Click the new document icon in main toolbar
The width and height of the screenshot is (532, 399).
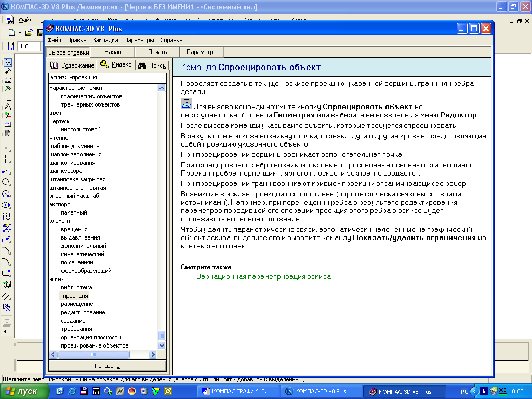click(x=11, y=33)
